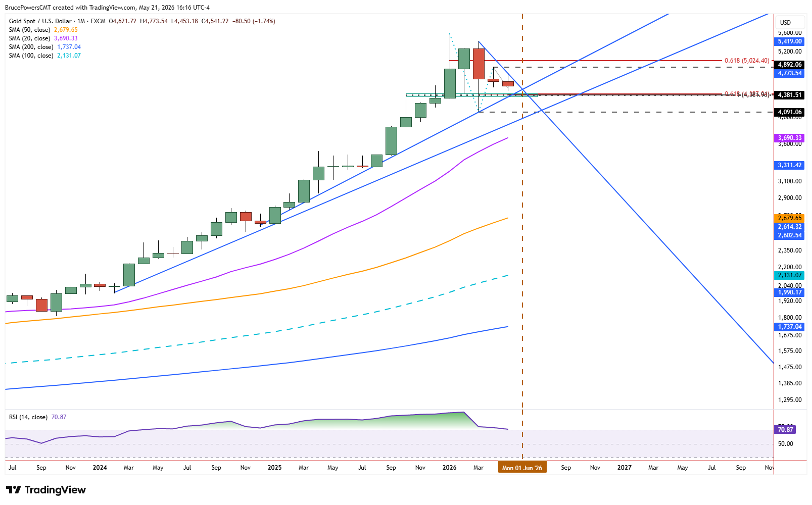Click the 2,679.65 orange SMA price tag
The image size is (812, 505).
point(789,218)
